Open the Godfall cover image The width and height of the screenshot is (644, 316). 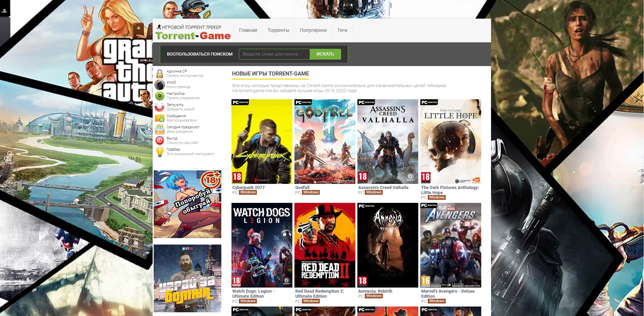click(325, 142)
